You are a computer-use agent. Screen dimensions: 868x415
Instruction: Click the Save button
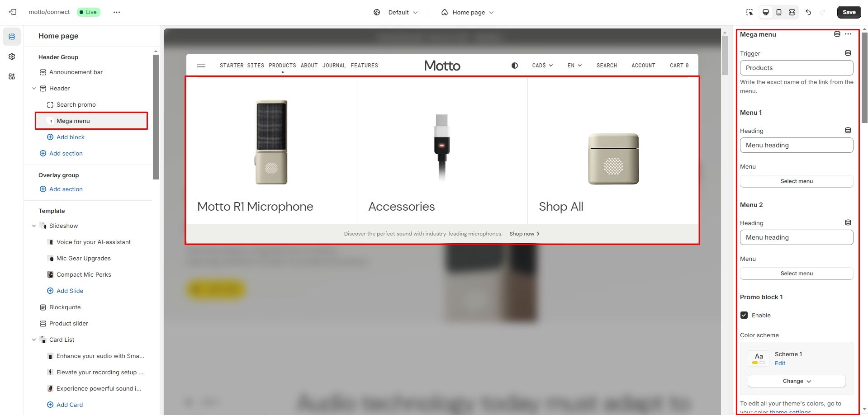pos(849,12)
